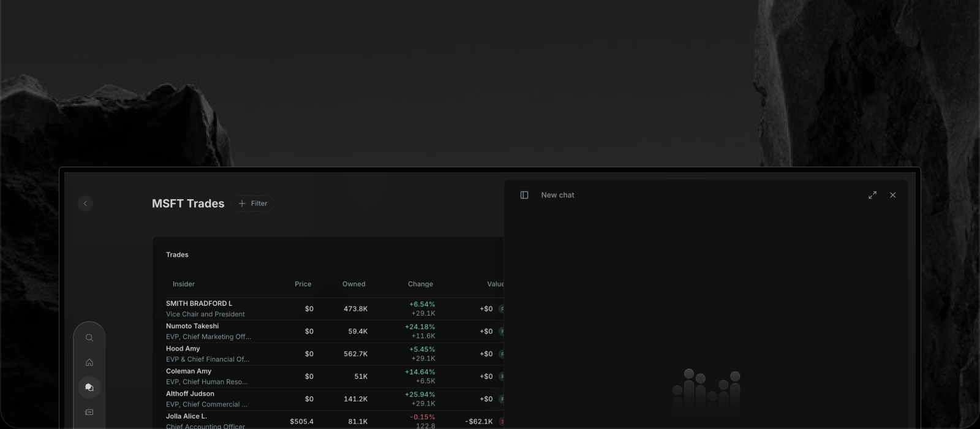Go to the home icon in the sidebar

point(89,363)
